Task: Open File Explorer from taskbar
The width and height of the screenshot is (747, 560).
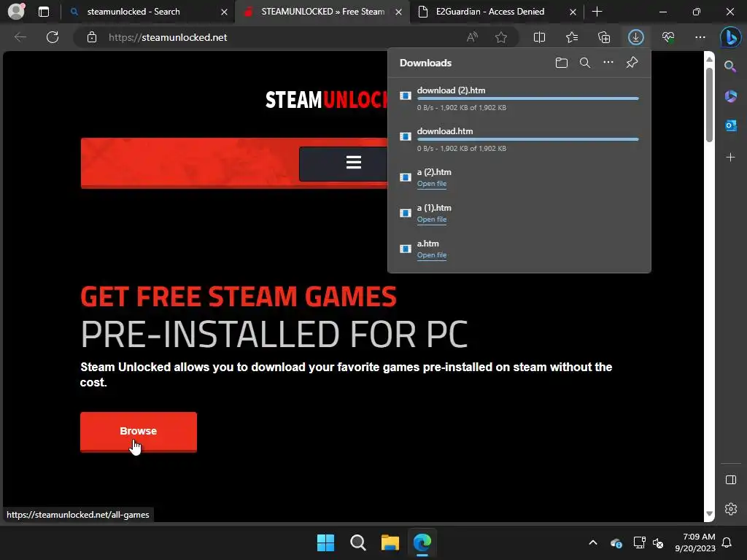Action: click(x=390, y=542)
